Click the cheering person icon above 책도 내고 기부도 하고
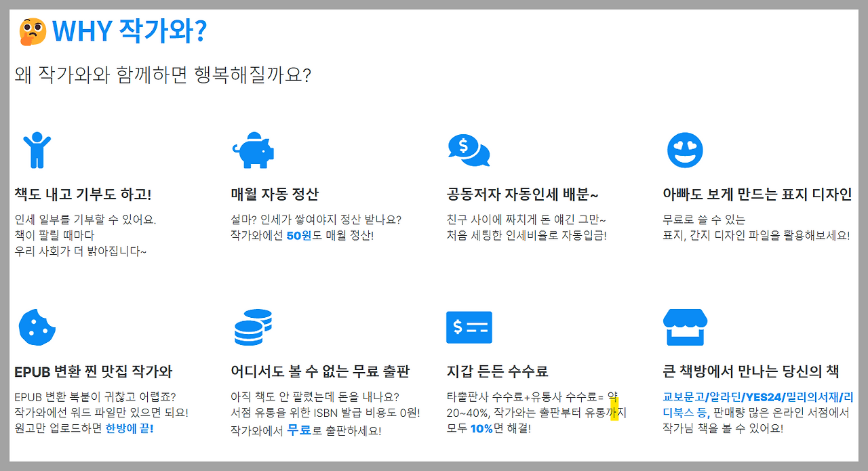Screen dimensions: 868x471 coord(38,150)
